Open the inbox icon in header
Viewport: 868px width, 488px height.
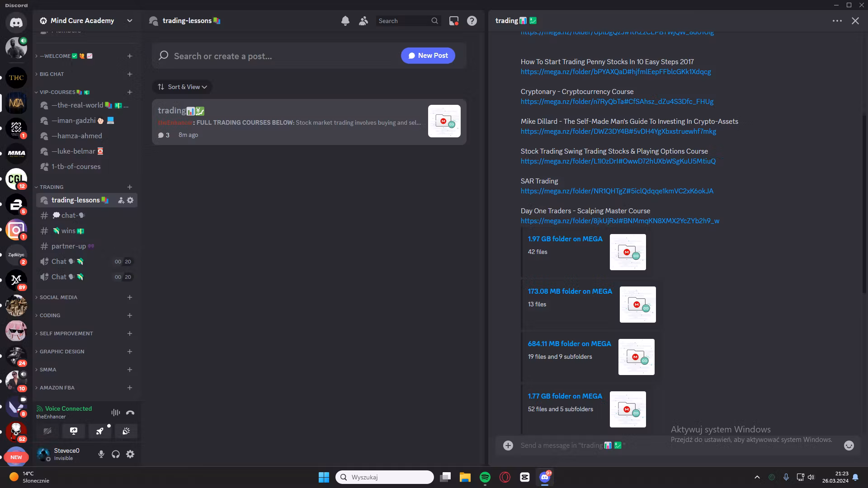(x=453, y=21)
